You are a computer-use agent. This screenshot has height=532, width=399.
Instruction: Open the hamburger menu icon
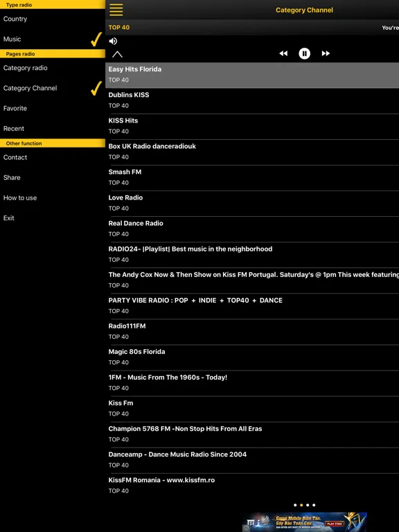(116, 10)
